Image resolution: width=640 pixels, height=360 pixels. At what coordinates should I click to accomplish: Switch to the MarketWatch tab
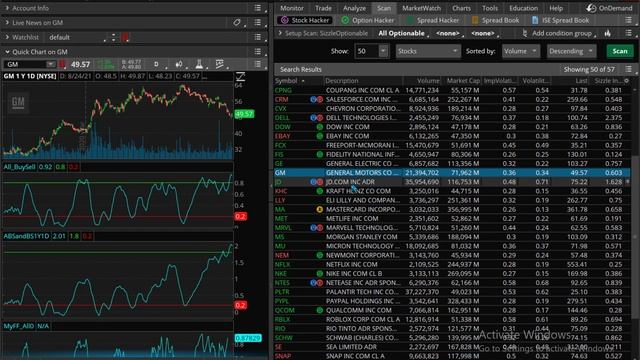click(x=421, y=8)
